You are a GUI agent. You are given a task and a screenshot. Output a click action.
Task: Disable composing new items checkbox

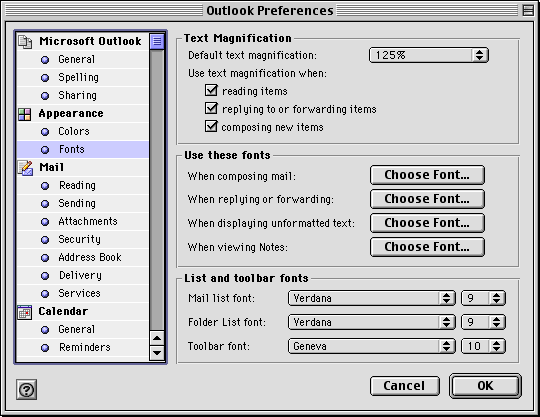pyautogui.click(x=211, y=126)
